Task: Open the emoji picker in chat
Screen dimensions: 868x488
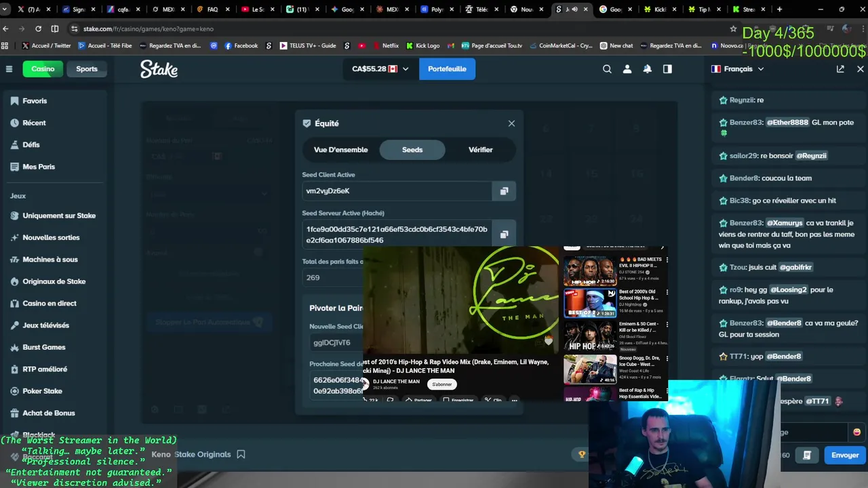Action: (x=856, y=432)
